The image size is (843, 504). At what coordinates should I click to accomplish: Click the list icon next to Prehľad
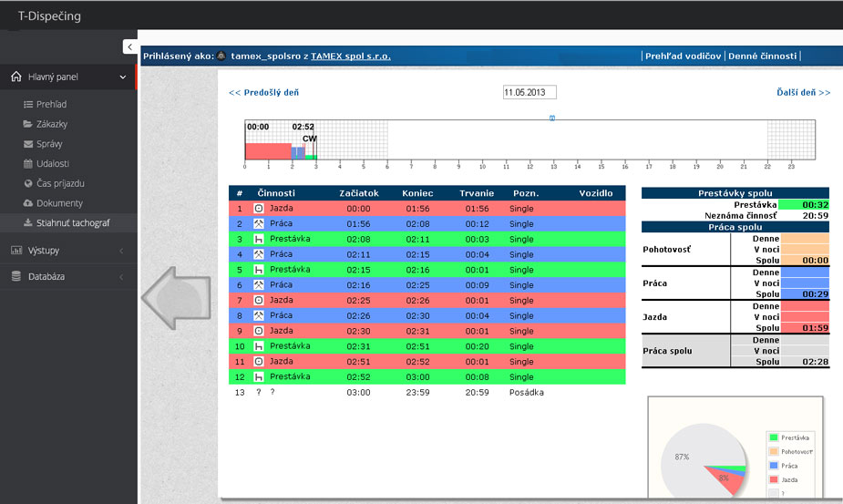pos(28,104)
